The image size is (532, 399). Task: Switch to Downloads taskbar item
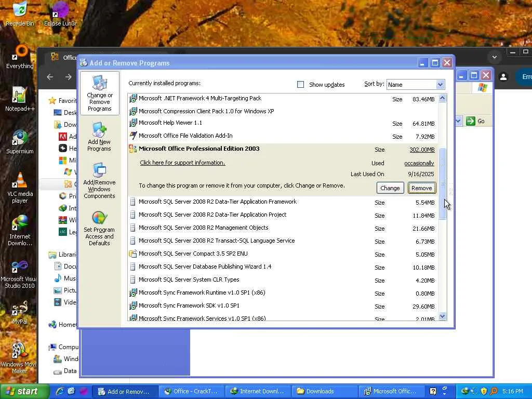324,391
